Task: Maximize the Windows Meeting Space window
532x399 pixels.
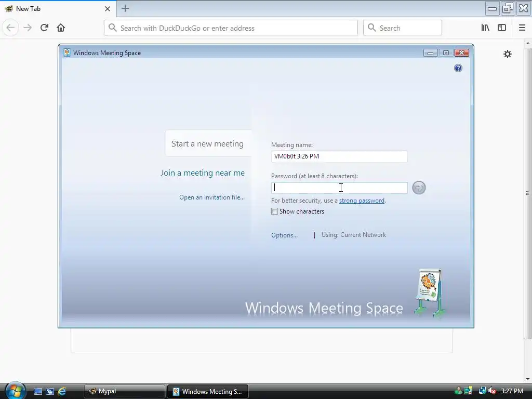Action: tap(446, 53)
